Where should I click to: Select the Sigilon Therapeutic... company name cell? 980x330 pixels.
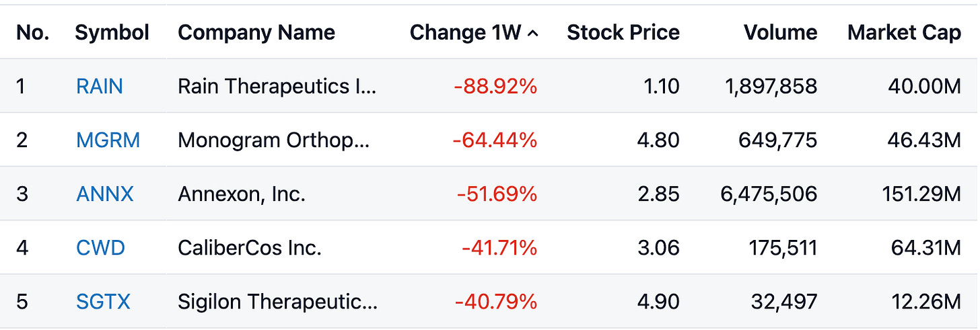(278, 302)
